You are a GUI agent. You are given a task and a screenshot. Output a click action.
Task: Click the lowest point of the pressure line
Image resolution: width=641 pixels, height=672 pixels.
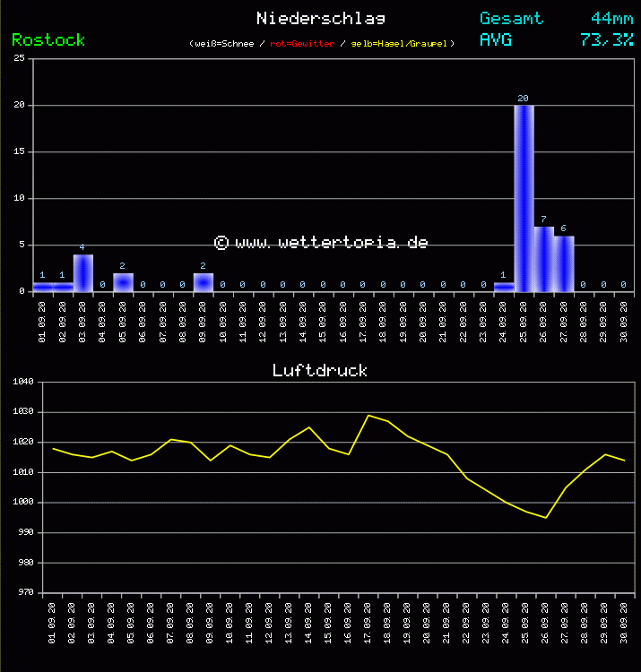click(x=545, y=517)
